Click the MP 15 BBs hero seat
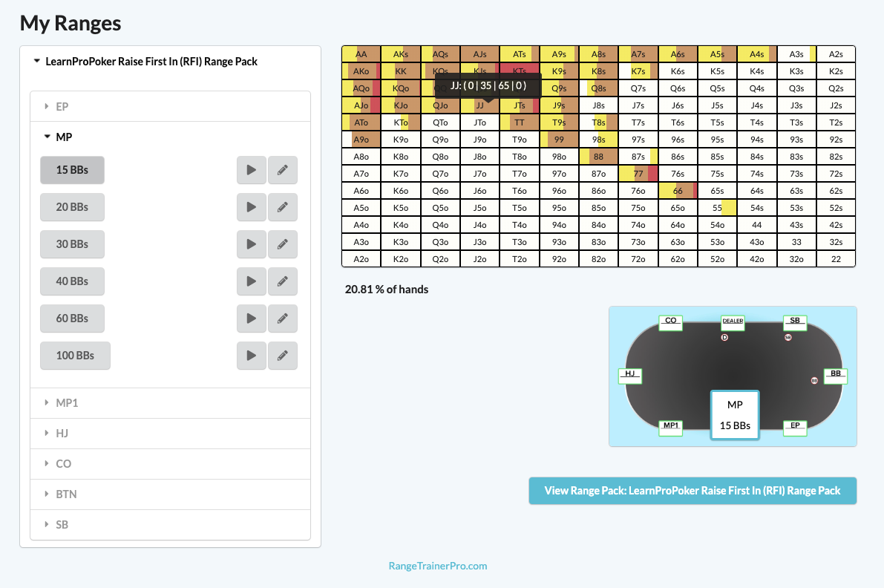 (735, 415)
